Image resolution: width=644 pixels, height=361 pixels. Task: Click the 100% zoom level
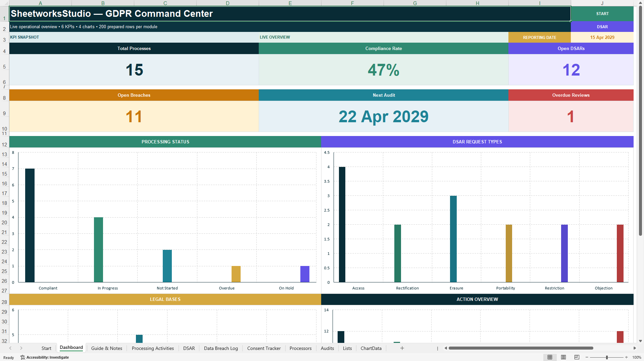[637, 357]
